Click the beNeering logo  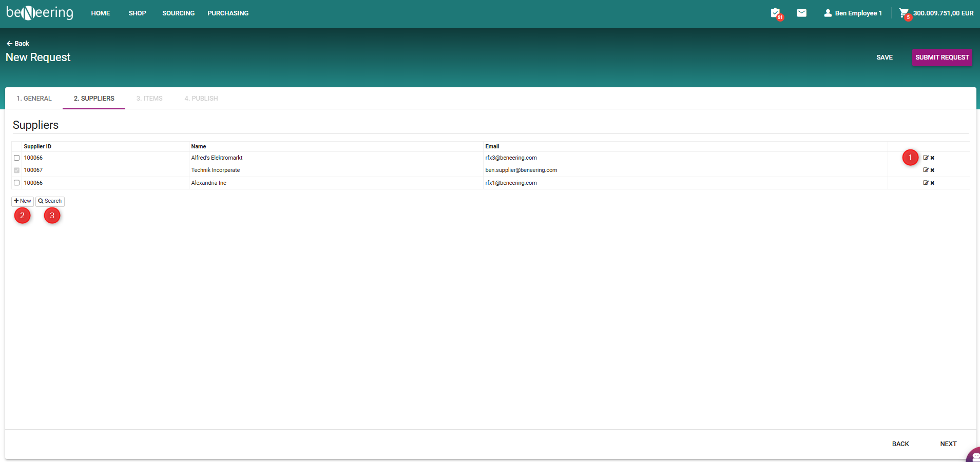[x=40, y=13]
